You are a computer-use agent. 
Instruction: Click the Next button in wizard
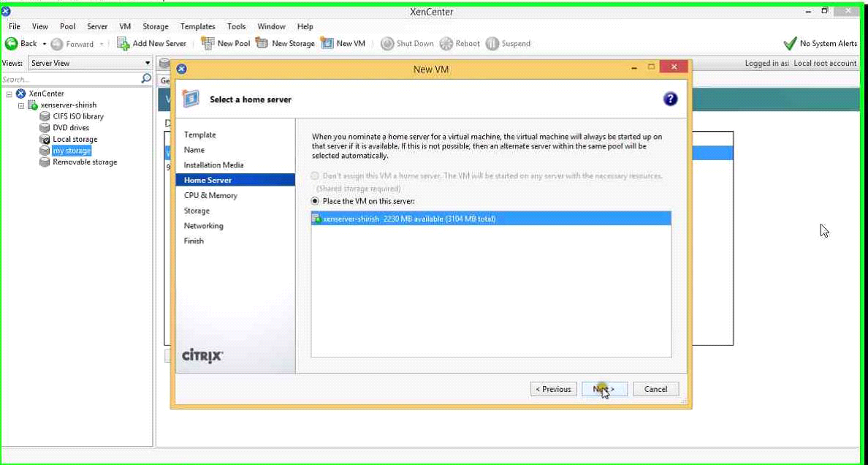604,389
